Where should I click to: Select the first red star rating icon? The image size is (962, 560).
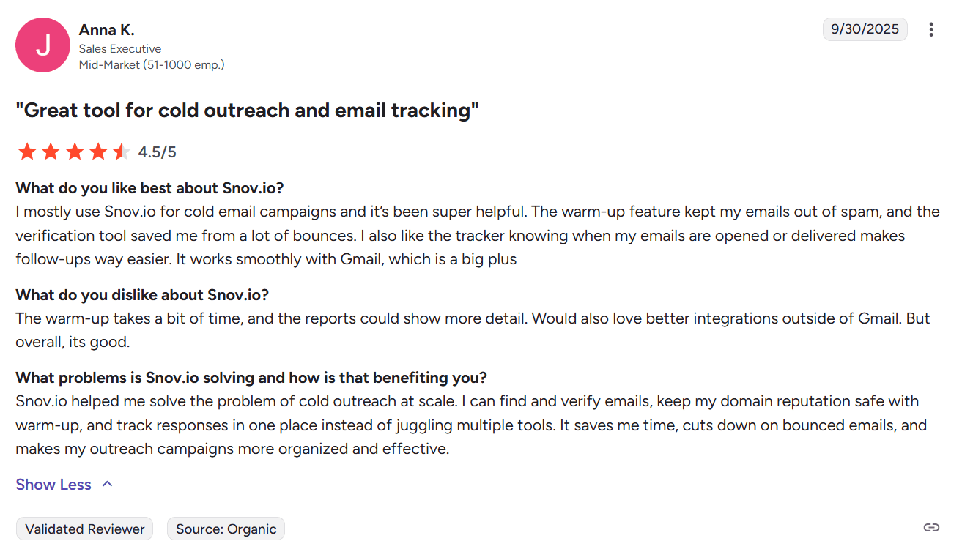click(27, 151)
